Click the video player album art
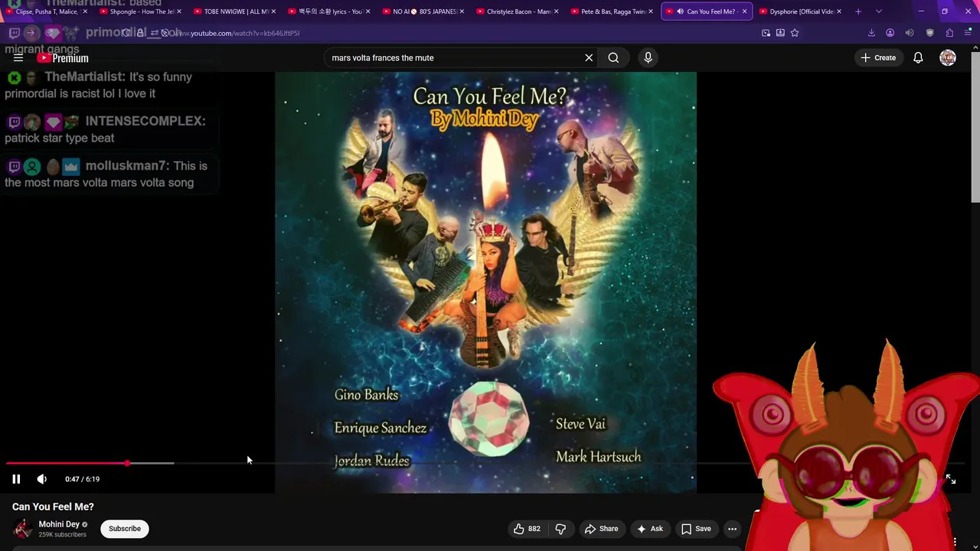 pyautogui.click(x=485, y=282)
